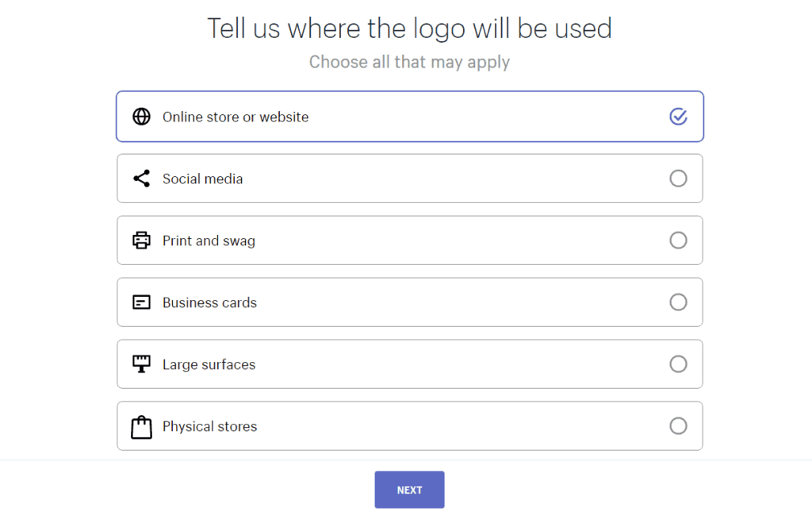
Task: Tick the Business cards circle checkbox
Action: 679,302
